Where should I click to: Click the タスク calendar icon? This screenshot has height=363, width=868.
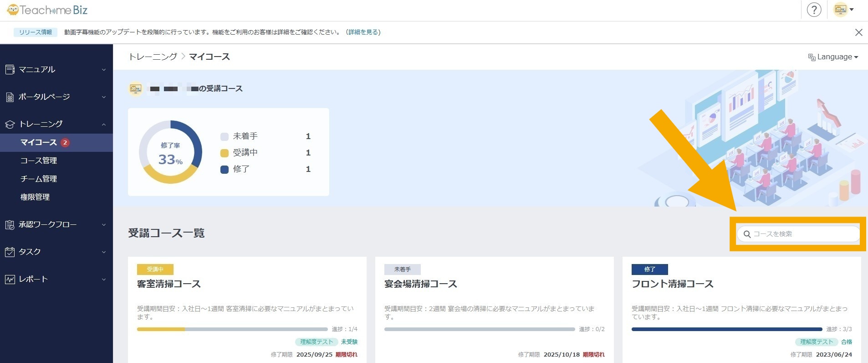click(x=10, y=252)
